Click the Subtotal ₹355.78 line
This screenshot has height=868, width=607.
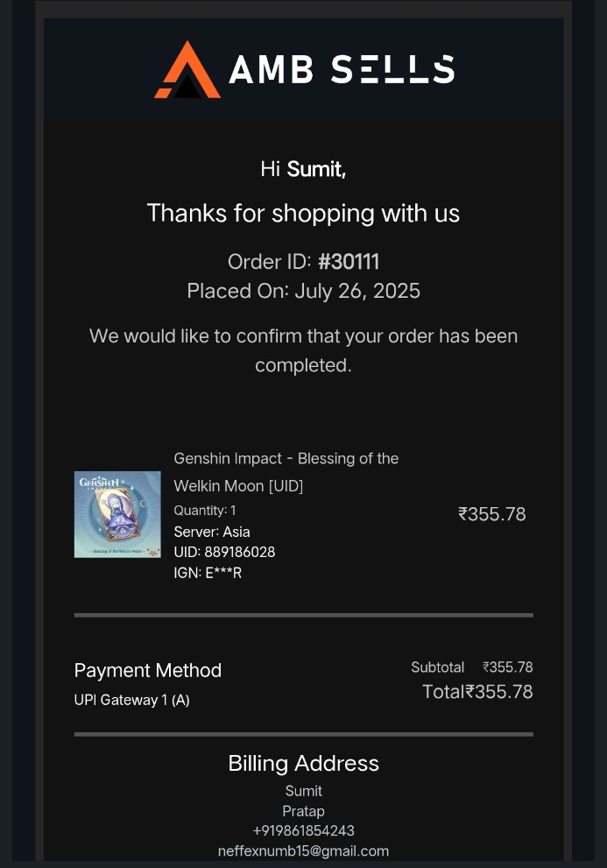pos(472,667)
